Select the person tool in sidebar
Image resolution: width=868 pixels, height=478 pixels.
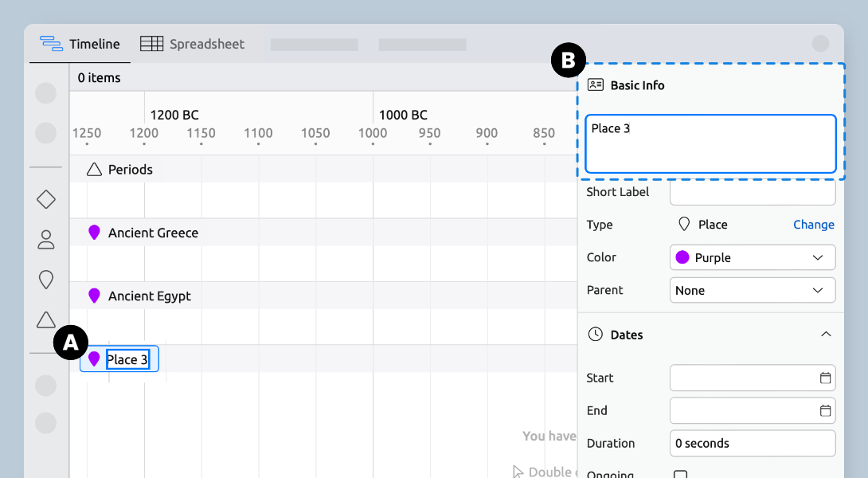46,239
